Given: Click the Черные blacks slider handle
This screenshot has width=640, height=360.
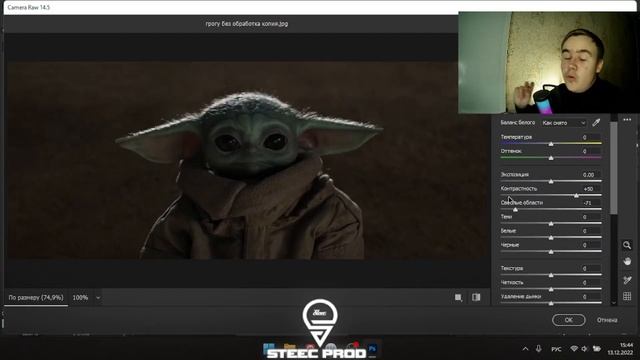Looking at the screenshot, I should pyautogui.click(x=551, y=252).
